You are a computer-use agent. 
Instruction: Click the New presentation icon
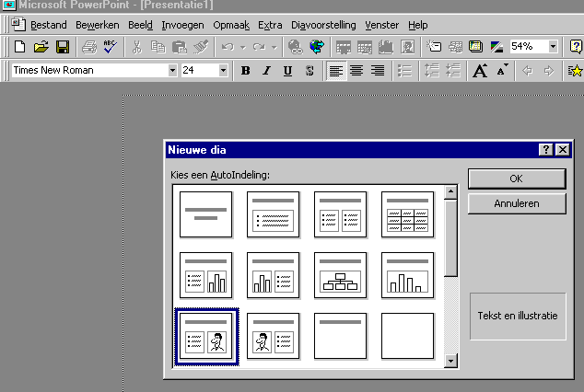click(x=19, y=47)
